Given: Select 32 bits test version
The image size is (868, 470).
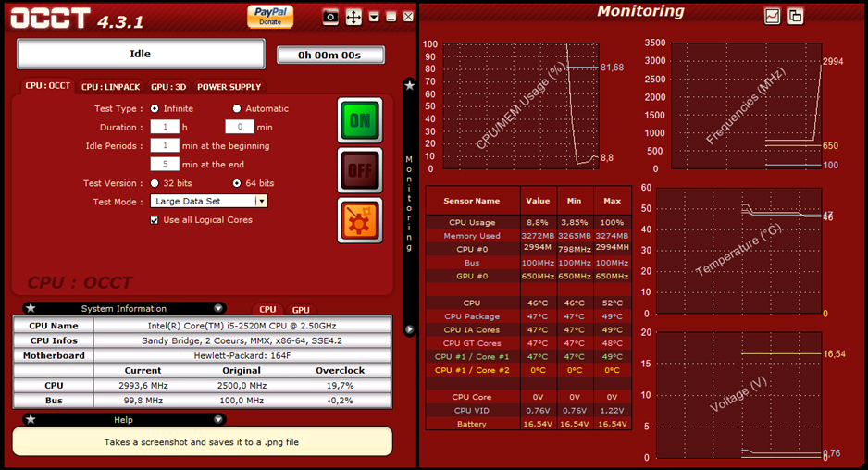Looking at the screenshot, I should pos(155,182).
